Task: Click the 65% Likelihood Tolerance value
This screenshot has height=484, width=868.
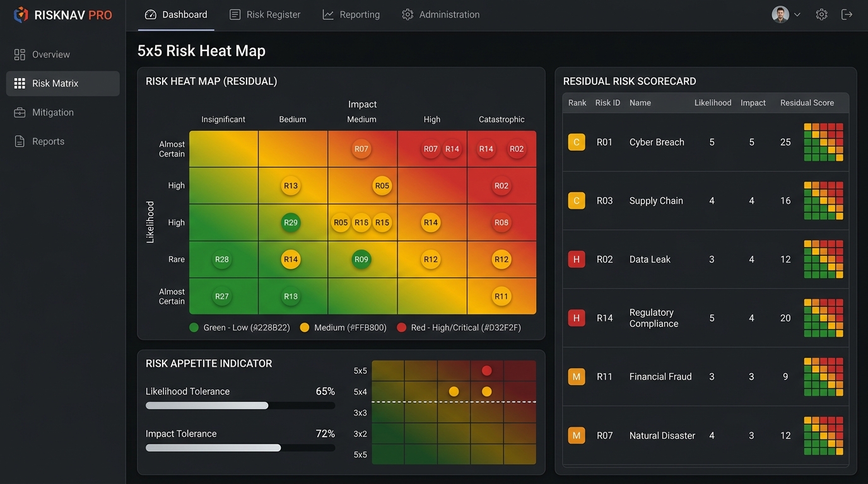Action: click(325, 391)
